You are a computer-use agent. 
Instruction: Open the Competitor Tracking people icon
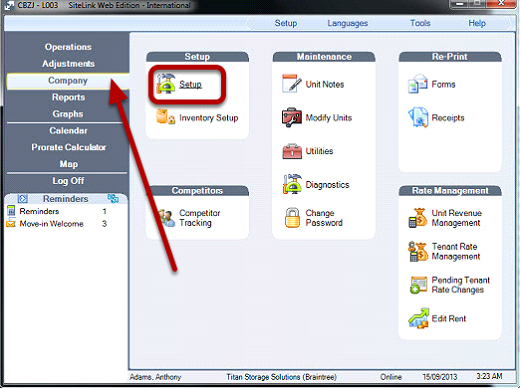click(x=166, y=218)
